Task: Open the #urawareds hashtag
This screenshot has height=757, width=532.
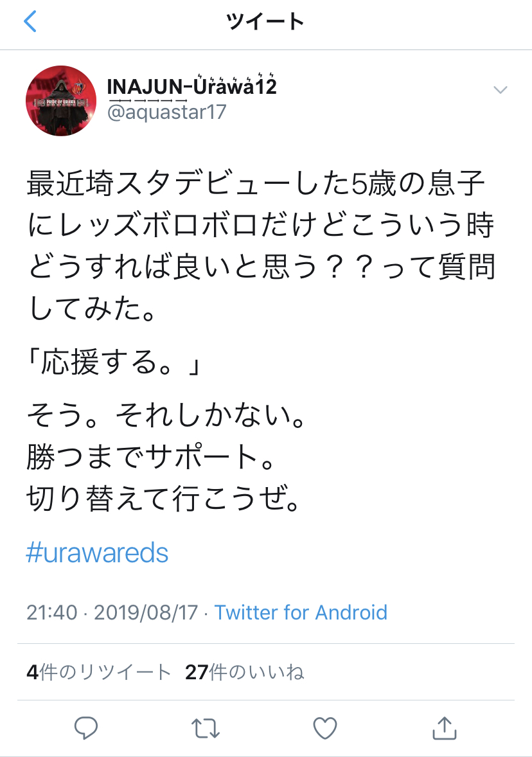Action: coord(97,553)
